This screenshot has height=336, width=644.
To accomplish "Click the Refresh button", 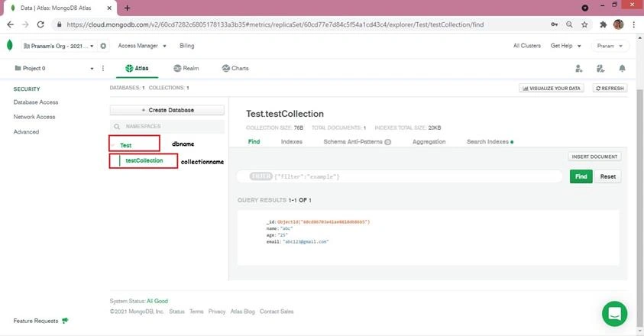I will (610, 89).
